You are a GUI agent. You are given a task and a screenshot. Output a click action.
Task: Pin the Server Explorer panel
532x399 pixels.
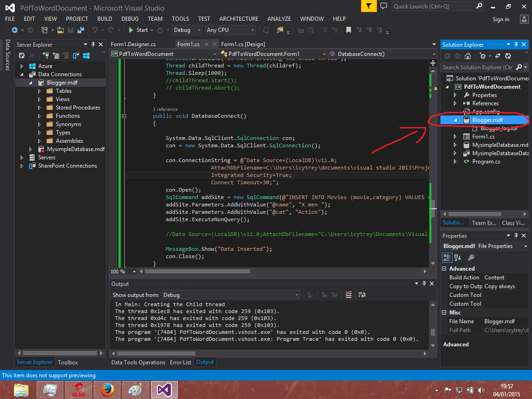[x=93, y=44]
